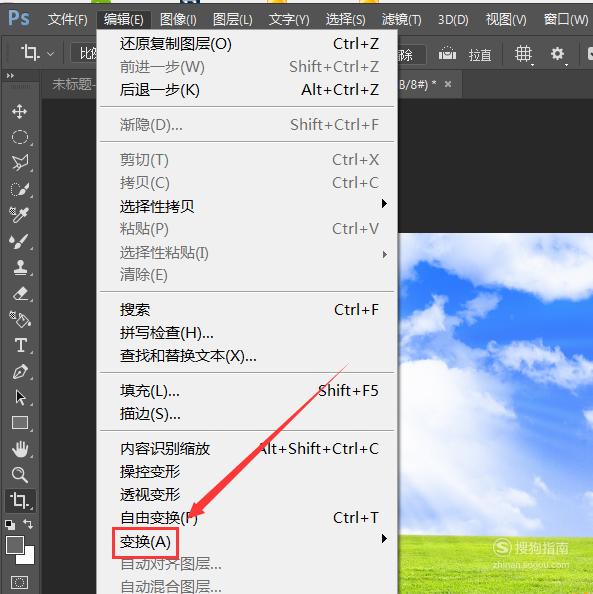
Task: Toggle Quick Mask mode icon
Action: [19, 581]
